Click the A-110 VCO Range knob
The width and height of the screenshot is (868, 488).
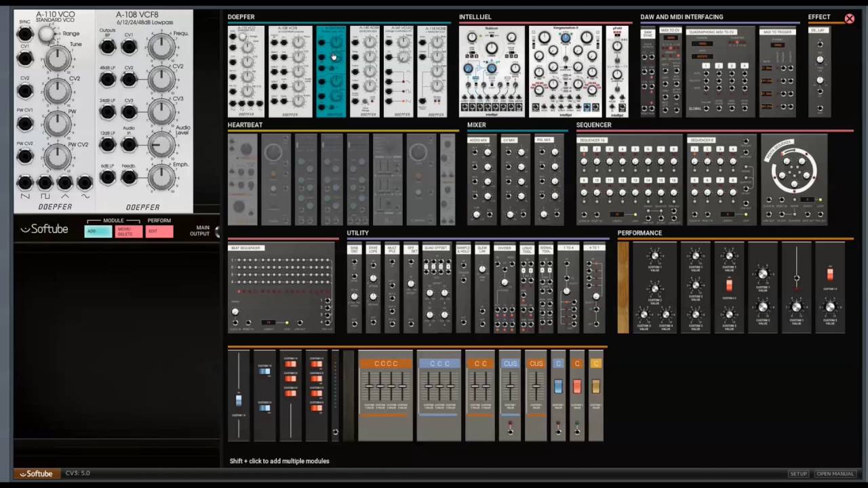[46, 33]
